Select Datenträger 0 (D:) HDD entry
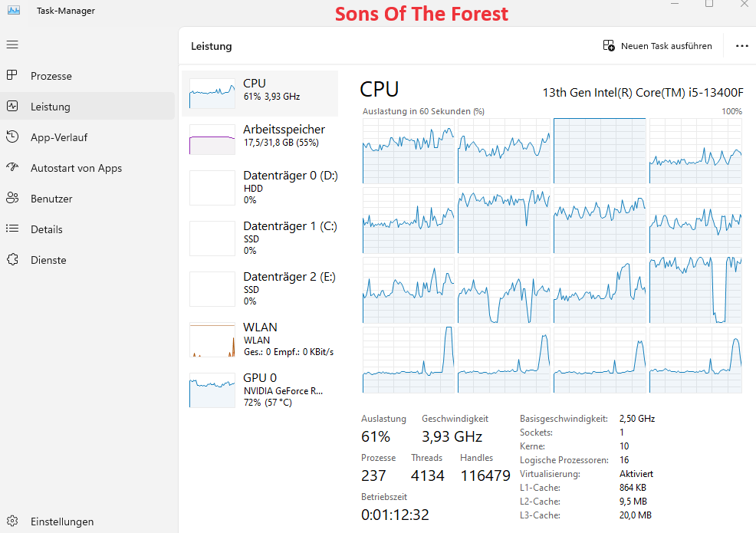Screen dimensions: 756x533 point(260,187)
